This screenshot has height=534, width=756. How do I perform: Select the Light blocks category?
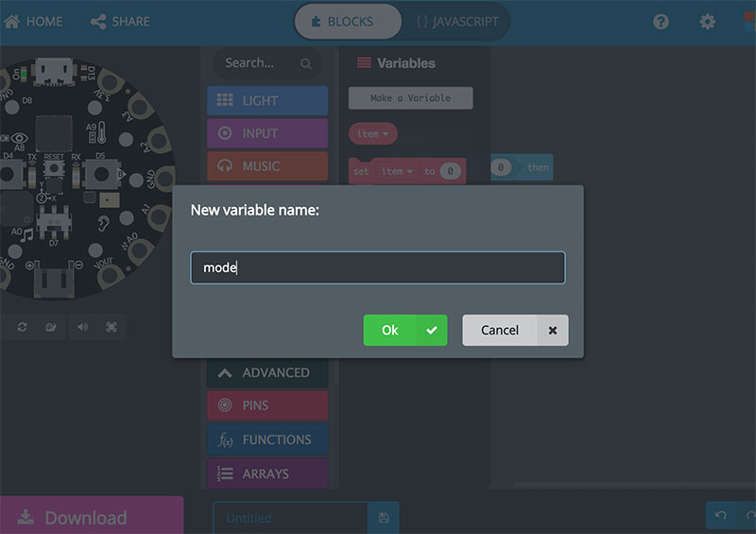(x=266, y=100)
